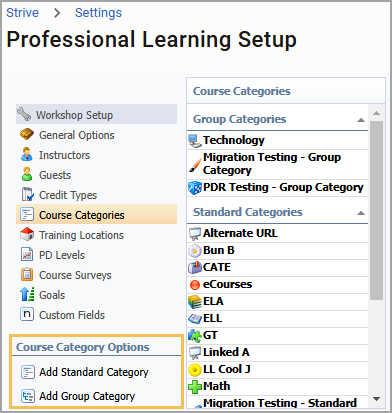Go to the Settings breadcrumb link
Screen dimensions: 392x413
point(98,13)
